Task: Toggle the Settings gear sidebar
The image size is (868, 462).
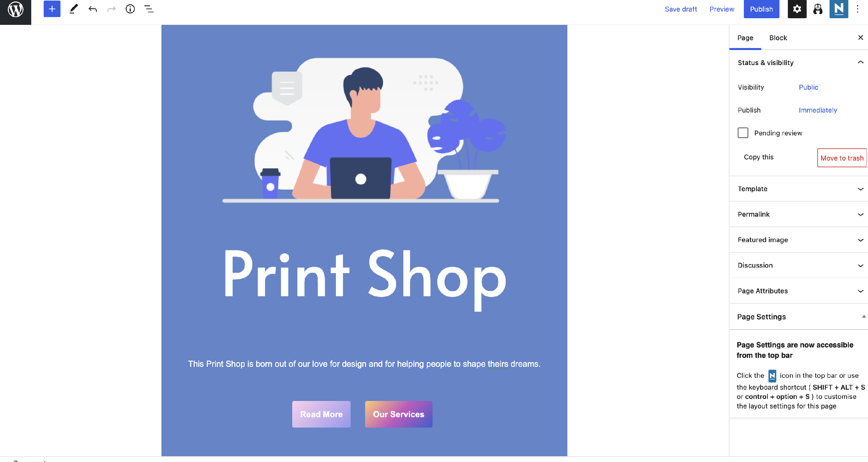Action: [x=797, y=9]
